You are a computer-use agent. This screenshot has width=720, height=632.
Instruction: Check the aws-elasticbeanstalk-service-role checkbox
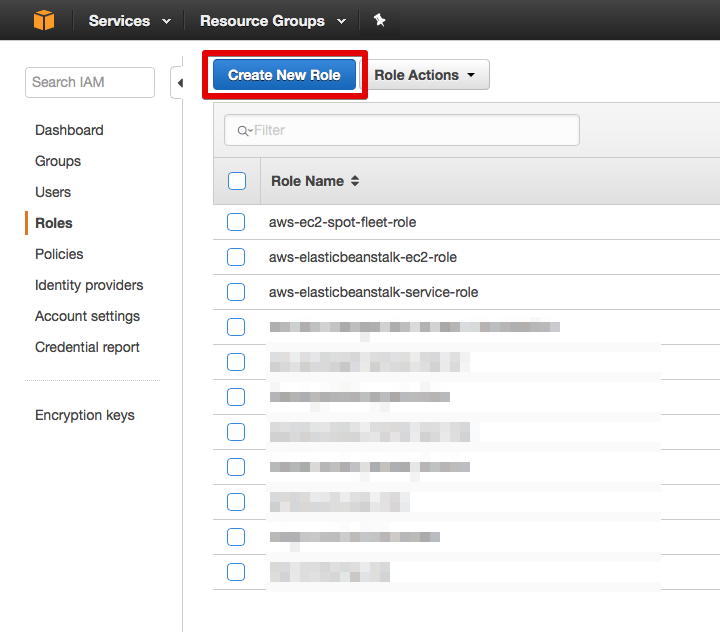(x=236, y=292)
